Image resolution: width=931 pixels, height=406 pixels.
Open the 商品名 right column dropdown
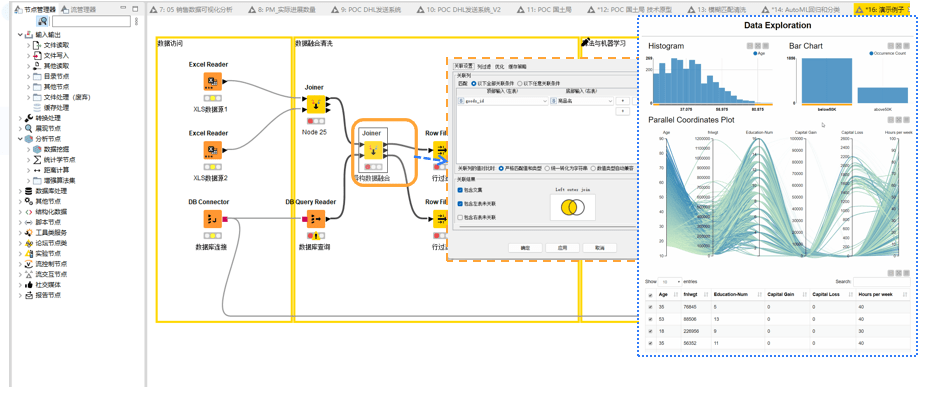pyautogui.click(x=581, y=102)
